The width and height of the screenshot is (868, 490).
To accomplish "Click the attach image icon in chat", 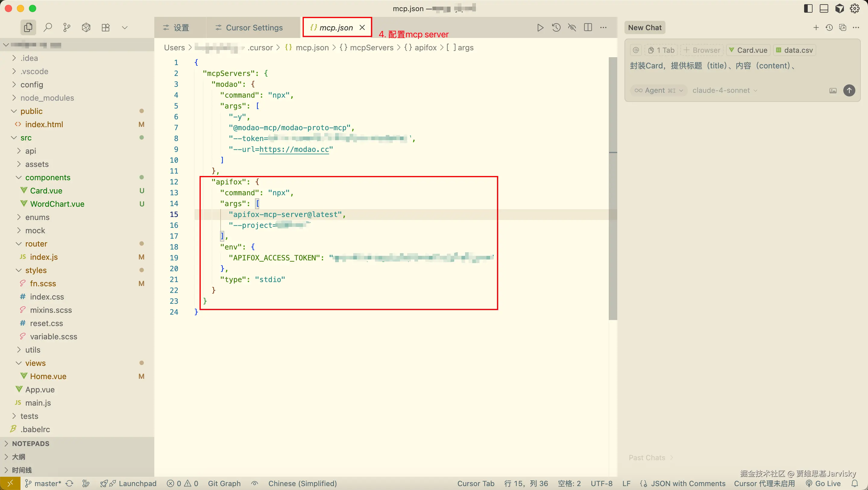I will pos(833,90).
